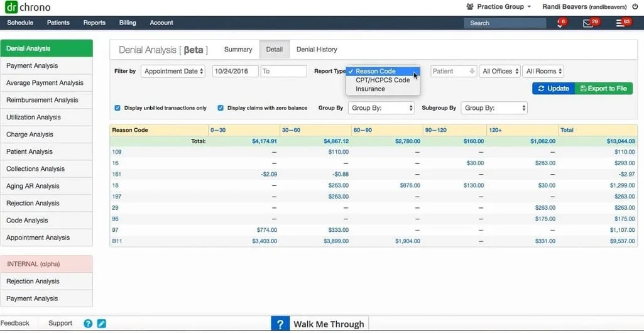Select CPT/HCPCS Code report type option
The image size is (644, 333).
(x=383, y=80)
